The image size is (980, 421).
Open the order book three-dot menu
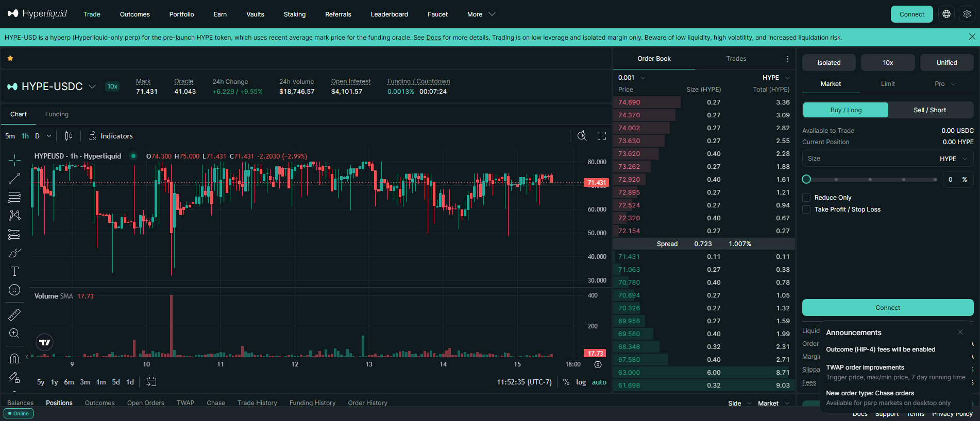click(787, 59)
